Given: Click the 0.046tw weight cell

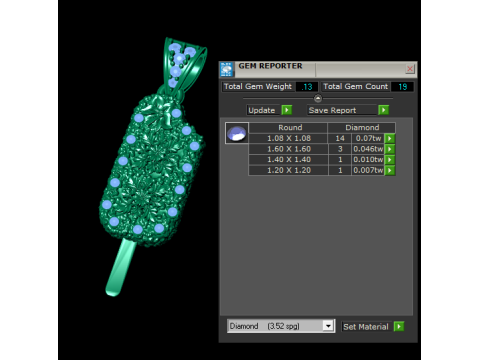Looking at the screenshot, I should coord(368,149).
